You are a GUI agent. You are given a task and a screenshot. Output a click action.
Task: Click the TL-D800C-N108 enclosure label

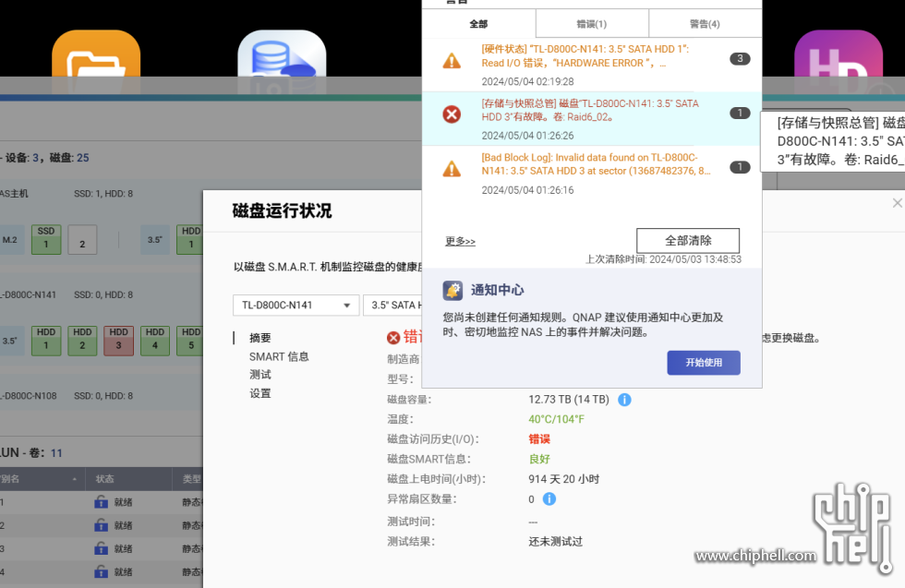(29, 396)
